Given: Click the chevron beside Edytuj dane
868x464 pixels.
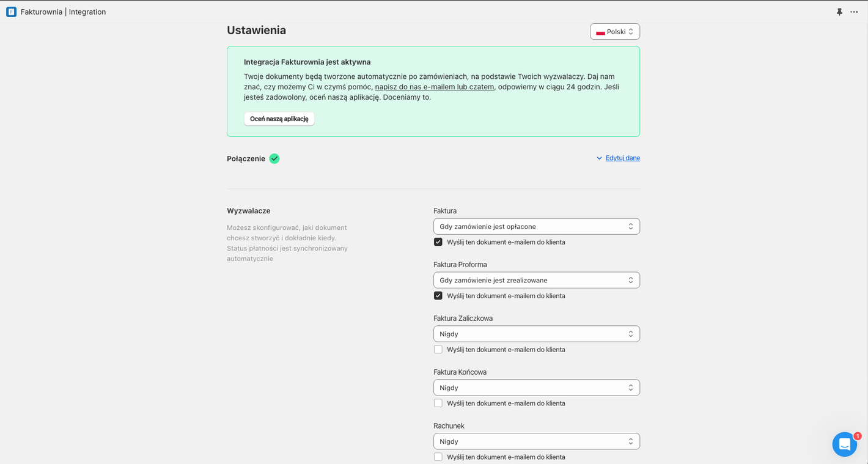Looking at the screenshot, I should [x=599, y=158].
